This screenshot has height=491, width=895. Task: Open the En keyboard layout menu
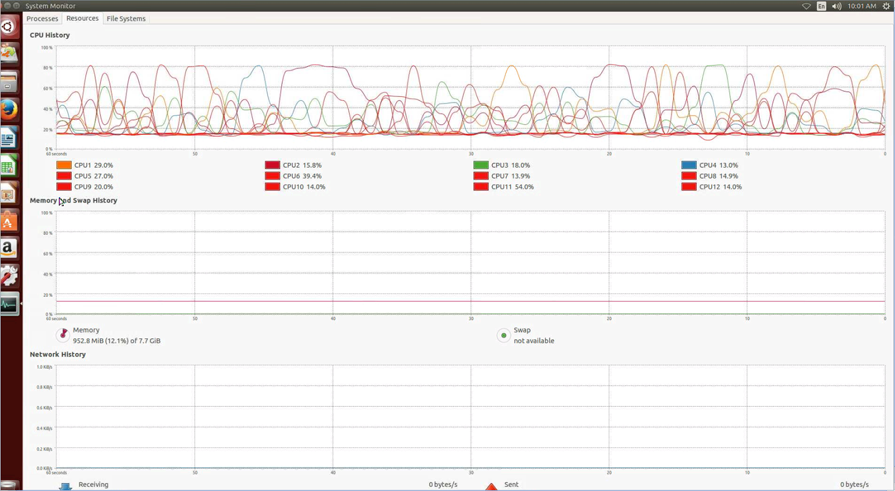821,6
